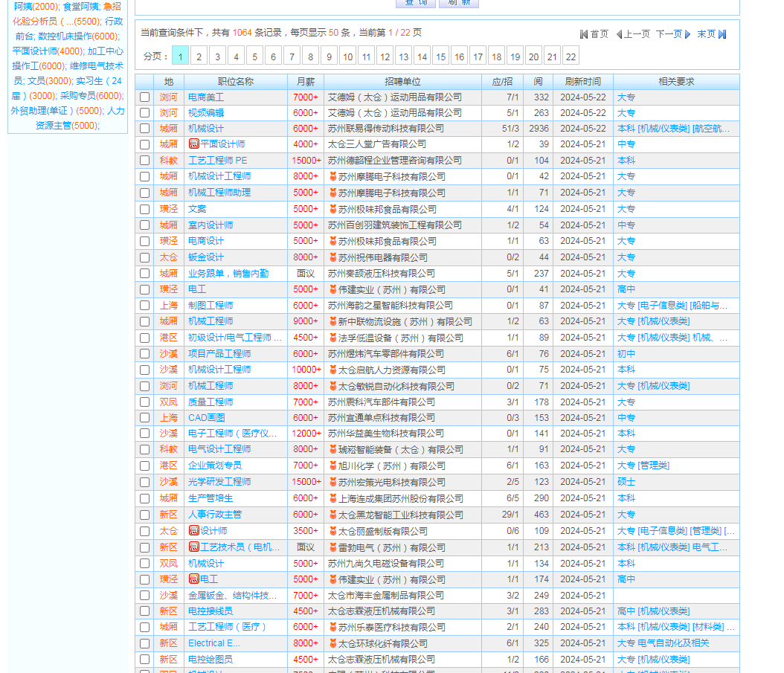Click the next page arrow icon
Image resolution: width=784 pixels, height=673 pixels.
pos(688,34)
